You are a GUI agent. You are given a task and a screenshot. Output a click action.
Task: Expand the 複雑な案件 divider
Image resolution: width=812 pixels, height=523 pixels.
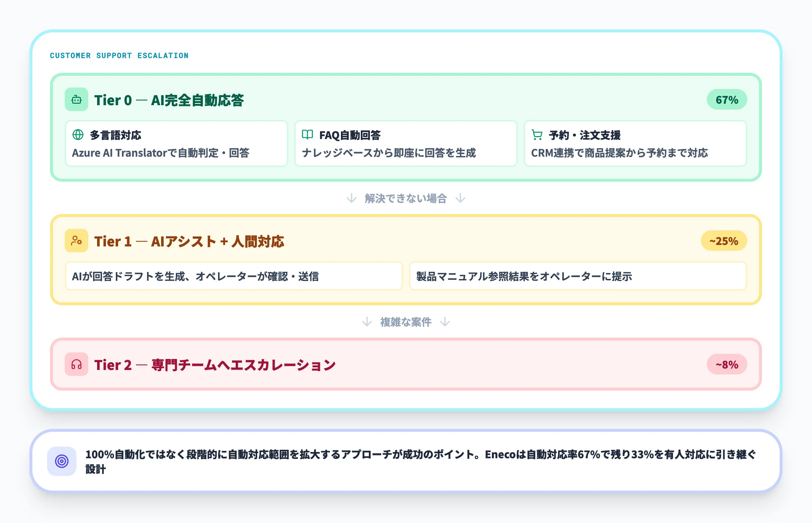[406, 322]
